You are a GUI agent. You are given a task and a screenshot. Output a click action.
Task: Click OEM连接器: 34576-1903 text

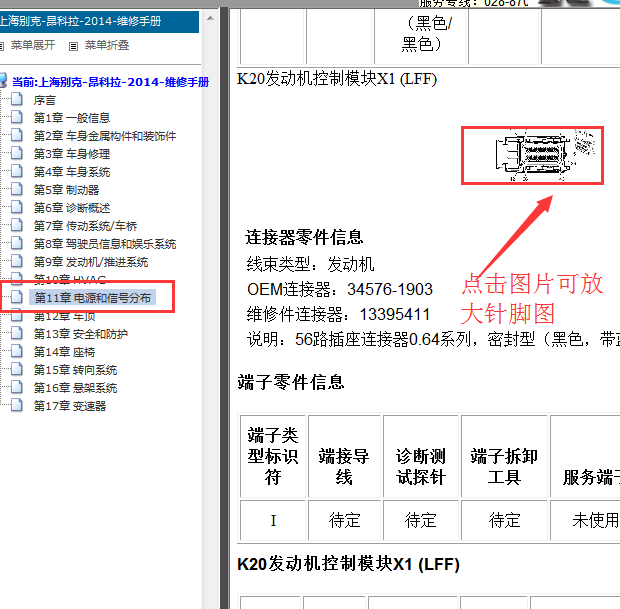pyautogui.click(x=340, y=289)
